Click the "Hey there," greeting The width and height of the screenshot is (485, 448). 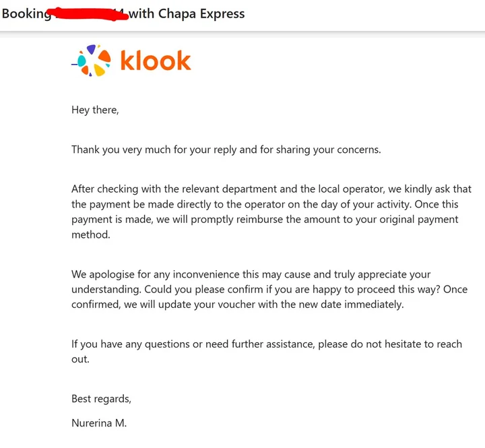point(95,110)
